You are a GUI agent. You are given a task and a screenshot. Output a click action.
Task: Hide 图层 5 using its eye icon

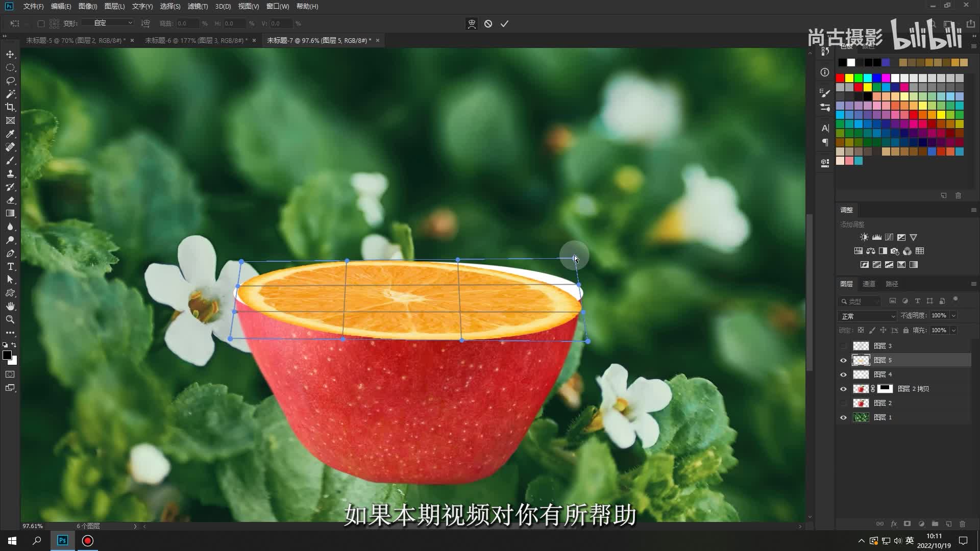point(843,361)
